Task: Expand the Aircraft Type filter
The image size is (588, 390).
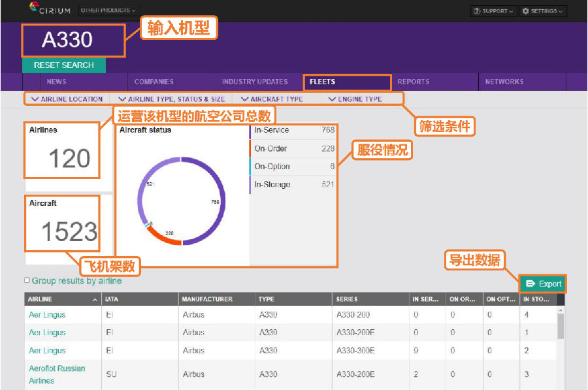Action: coord(272,99)
